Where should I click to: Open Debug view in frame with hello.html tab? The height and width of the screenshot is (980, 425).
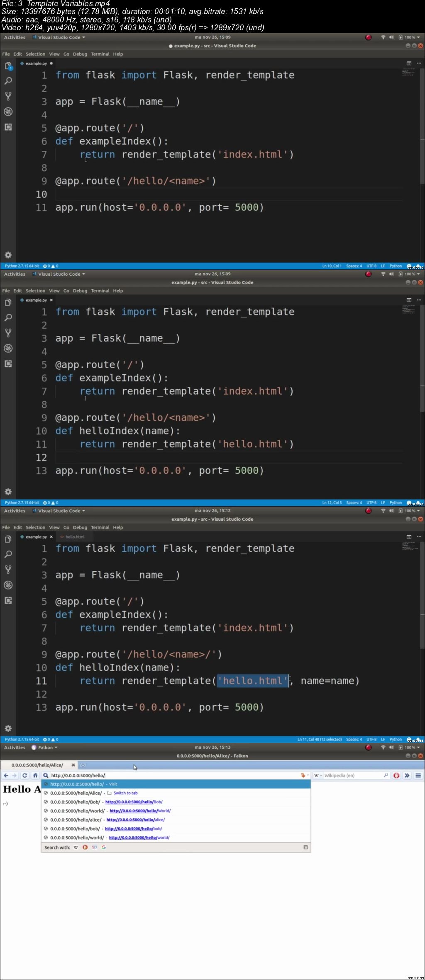coord(8,585)
